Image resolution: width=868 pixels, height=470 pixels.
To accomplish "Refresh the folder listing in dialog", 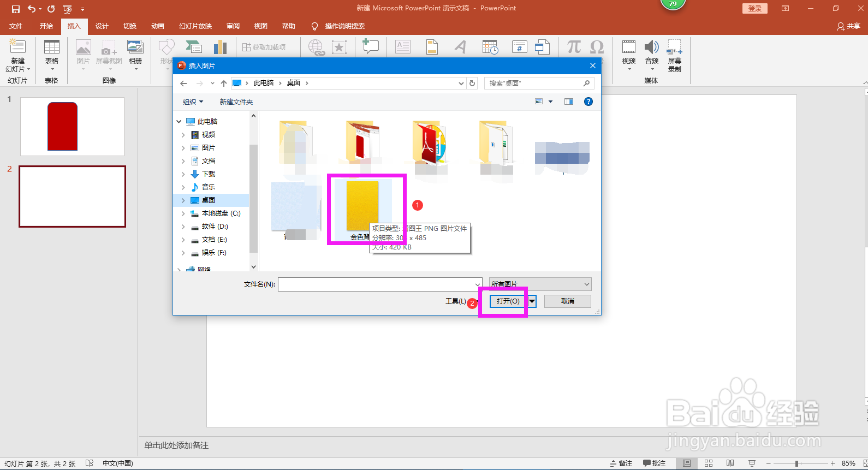I will point(473,84).
